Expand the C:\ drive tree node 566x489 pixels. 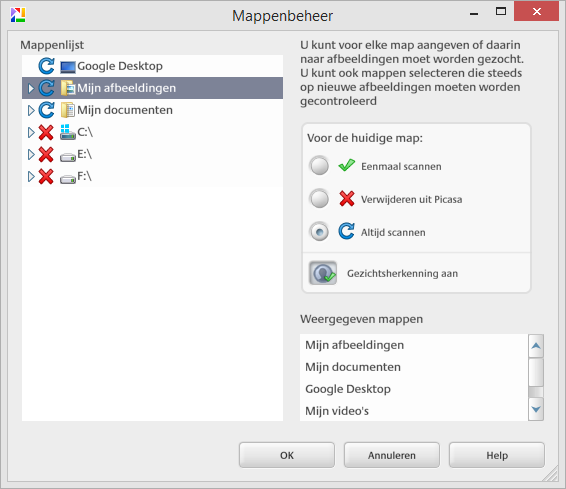[31, 132]
